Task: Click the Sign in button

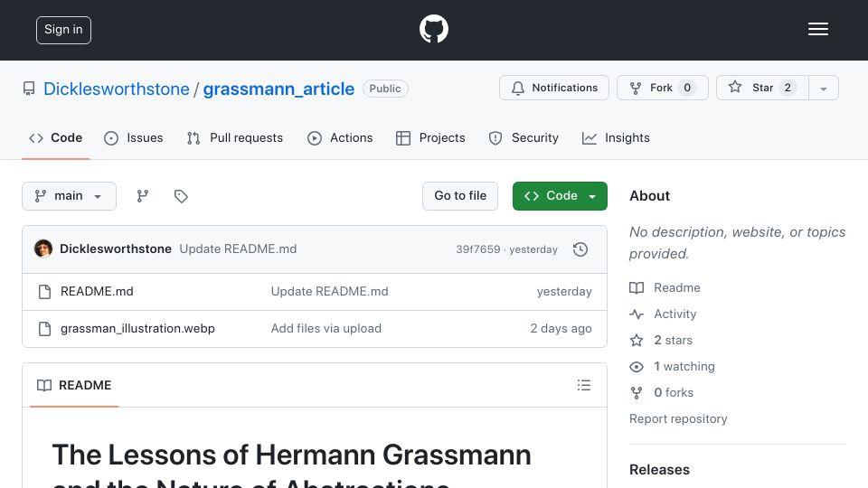Action: [x=63, y=30]
